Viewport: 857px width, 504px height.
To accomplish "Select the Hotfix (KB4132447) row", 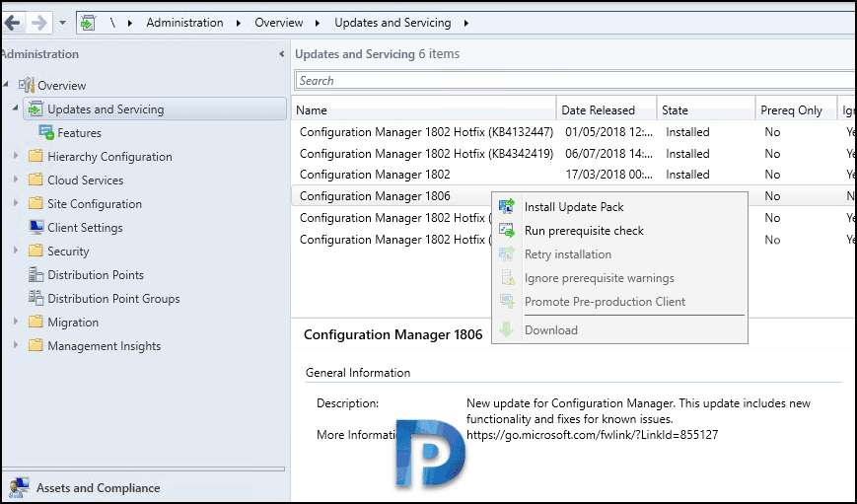I will (x=574, y=132).
